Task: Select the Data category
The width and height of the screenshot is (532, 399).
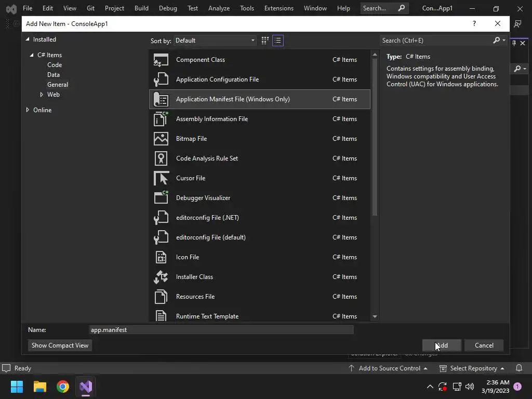Action: tap(54, 75)
